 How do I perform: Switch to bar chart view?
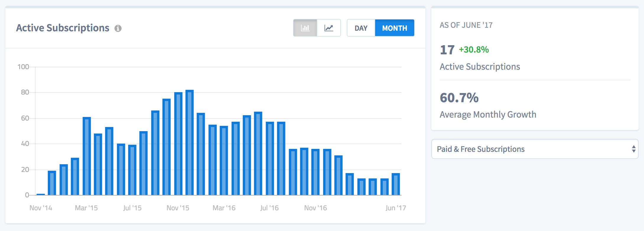pyautogui.click(x=305, y=28)
